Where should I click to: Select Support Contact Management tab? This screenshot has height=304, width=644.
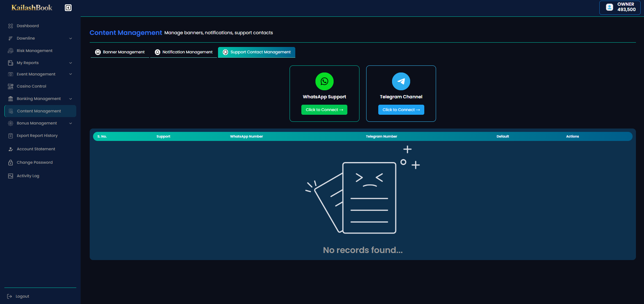coord(257,52)
